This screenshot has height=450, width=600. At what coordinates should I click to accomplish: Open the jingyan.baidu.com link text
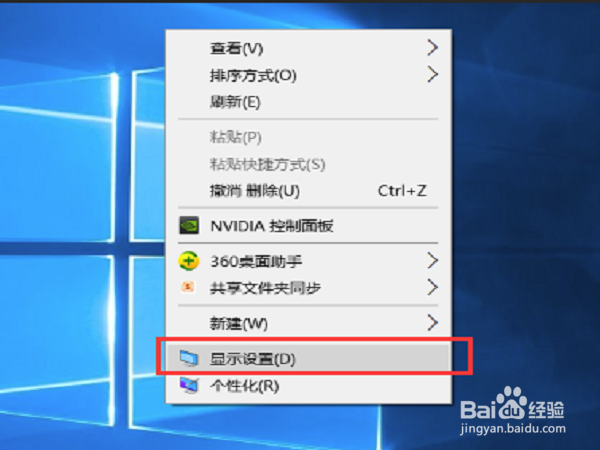pyautogui.click(x=513, y=429)
